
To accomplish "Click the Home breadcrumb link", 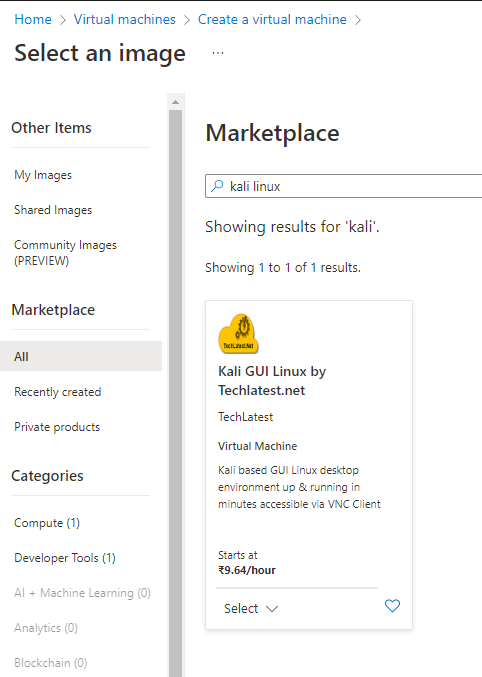I will pyautogui.click(x=33, y=19).
